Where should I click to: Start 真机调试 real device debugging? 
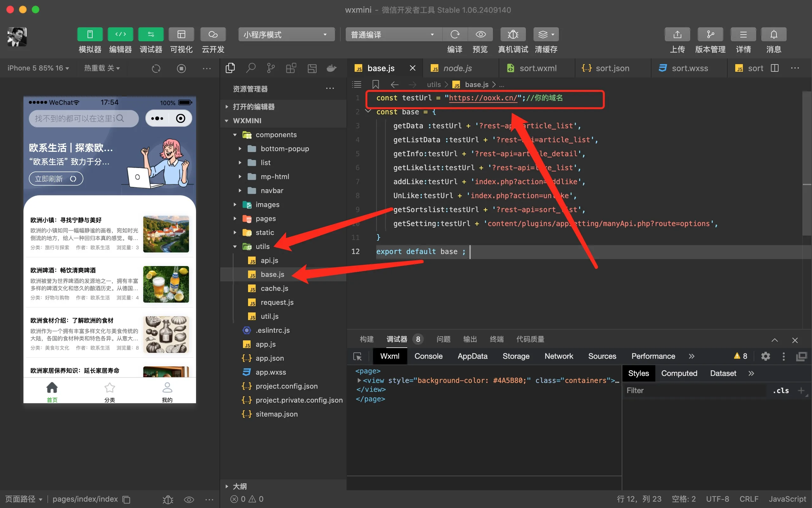513,34
